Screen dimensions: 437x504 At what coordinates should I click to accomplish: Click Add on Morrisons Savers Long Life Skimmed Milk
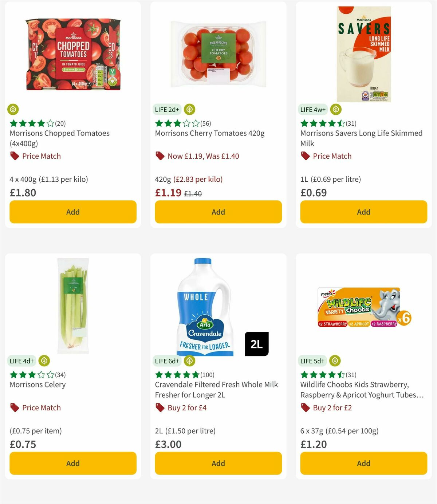pyautogui.click(x=363, y=212)
